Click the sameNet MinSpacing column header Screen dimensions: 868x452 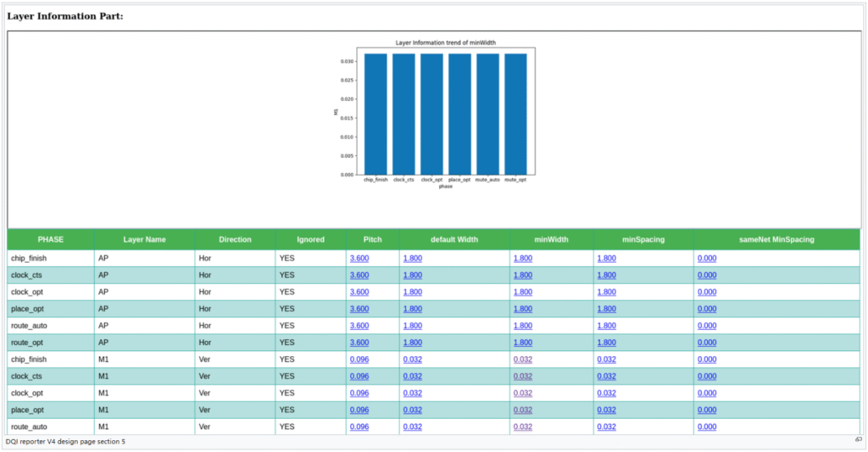click(x=776, y=240)
